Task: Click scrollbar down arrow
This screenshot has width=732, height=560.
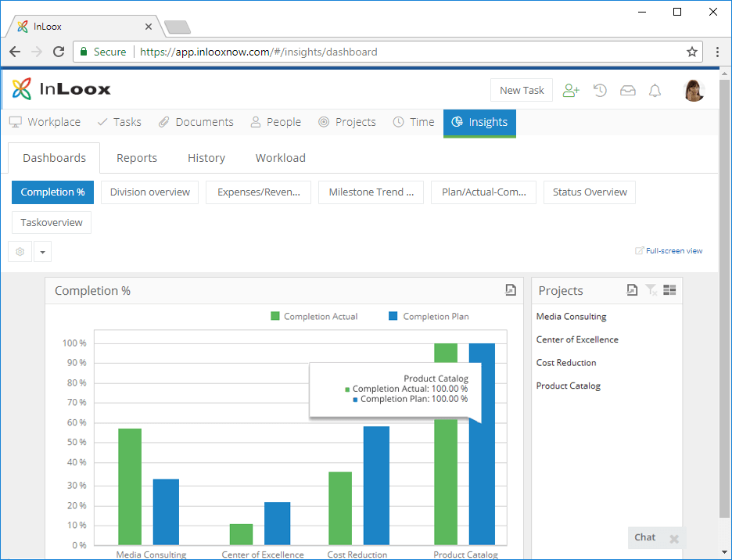Action: click(x=724, y=554)
